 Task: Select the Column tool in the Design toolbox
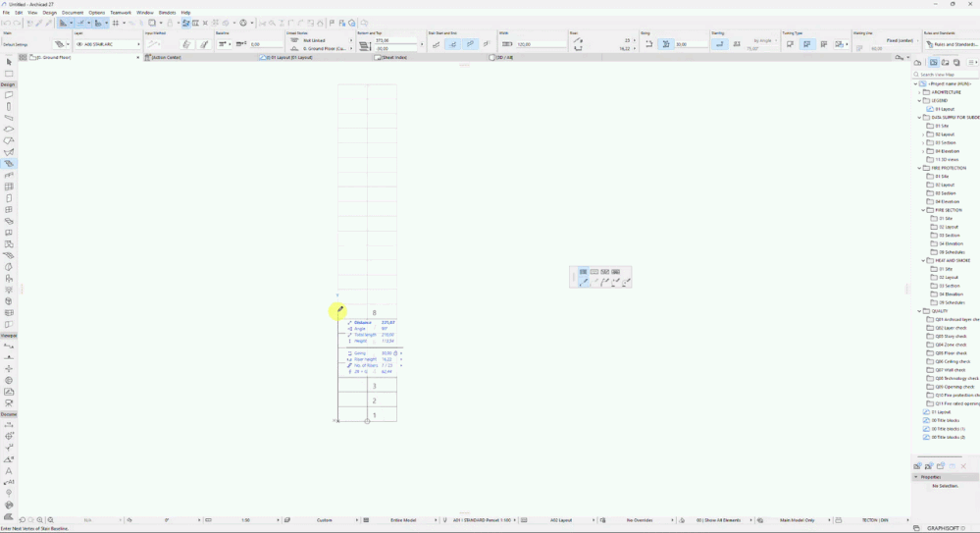coord(9,106)
